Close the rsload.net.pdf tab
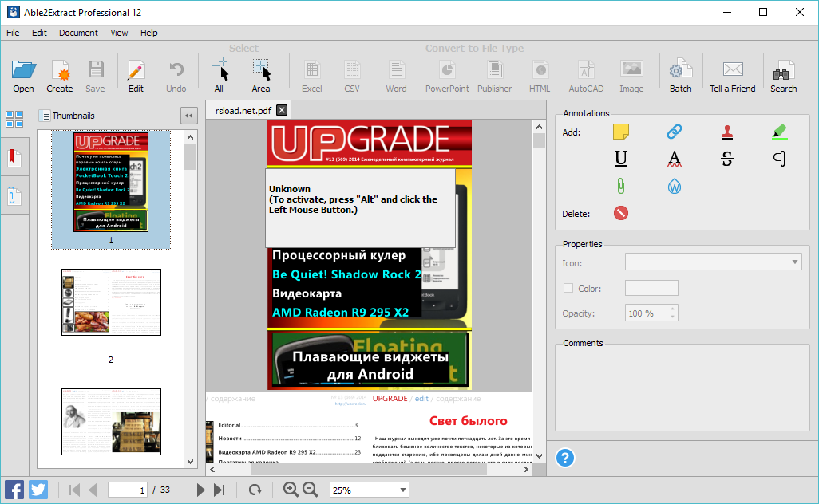Viewport: 819px width, 504px height. point(281,111)
